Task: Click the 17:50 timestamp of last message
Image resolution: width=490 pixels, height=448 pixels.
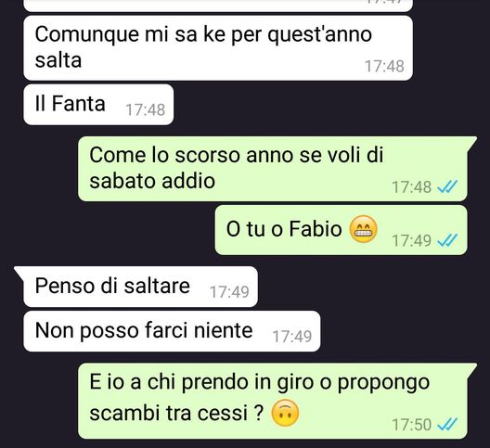Action: click(x=411, y=425)
